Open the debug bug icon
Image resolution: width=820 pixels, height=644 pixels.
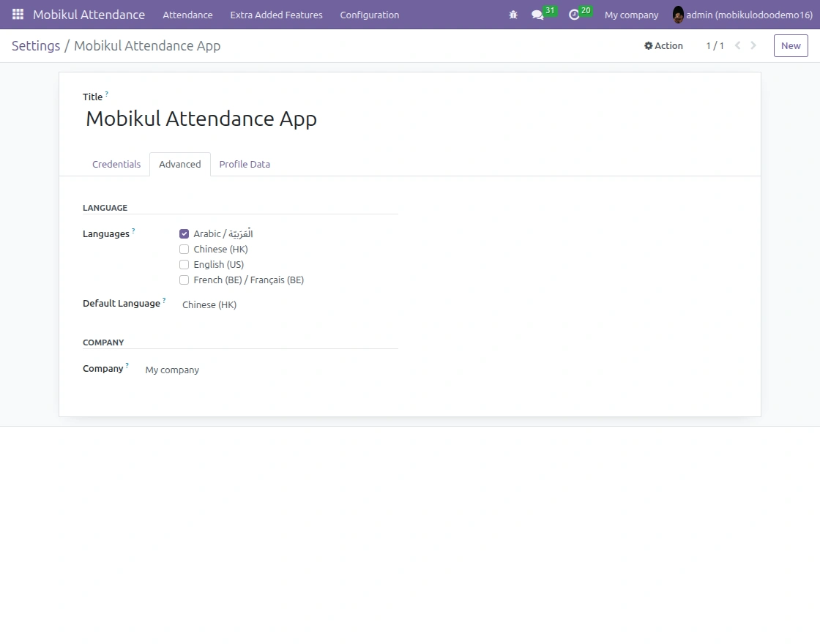[x=513, y=15]
